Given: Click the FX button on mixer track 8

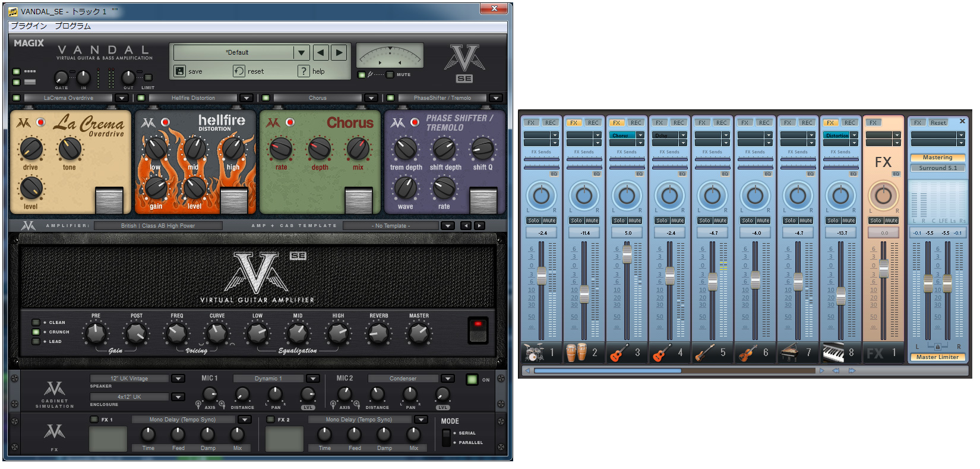Looking at the screenshot, I should (830, 123).
